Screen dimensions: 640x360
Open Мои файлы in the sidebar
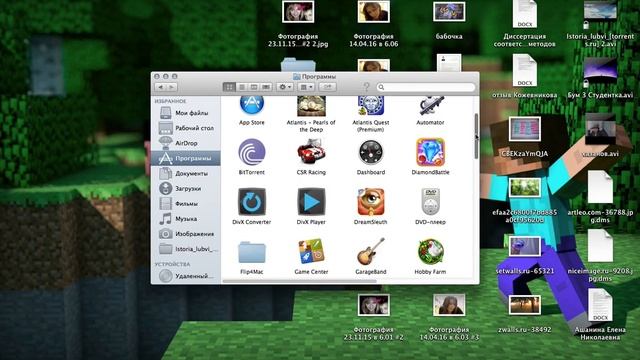186,113
